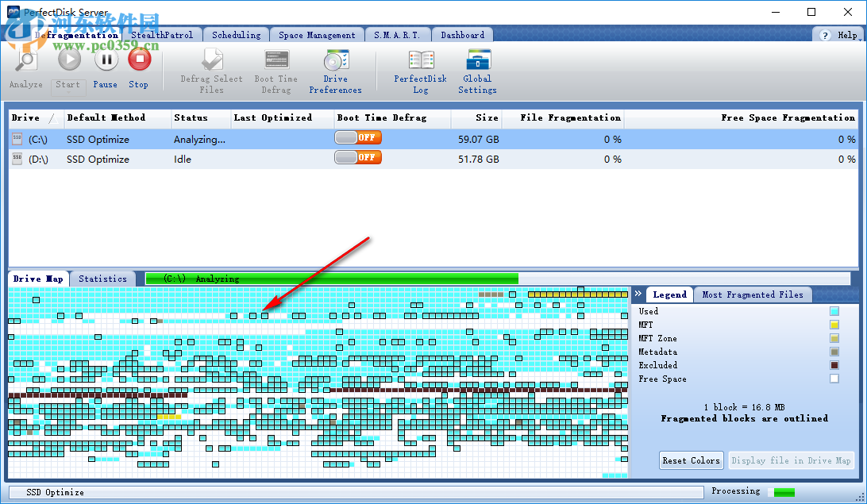Sort by Last Optimized column header
The image size is (867, 504).
pyautogui.click(x=282, y=117)
